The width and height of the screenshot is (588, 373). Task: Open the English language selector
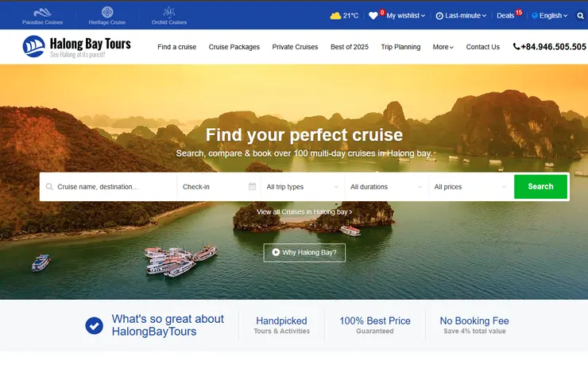(549, 16)
